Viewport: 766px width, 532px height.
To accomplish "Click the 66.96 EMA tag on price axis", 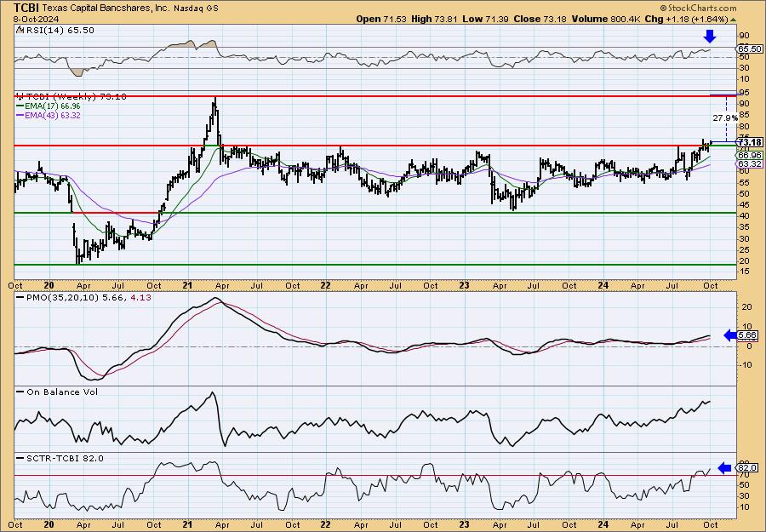I will pos(750,155).
